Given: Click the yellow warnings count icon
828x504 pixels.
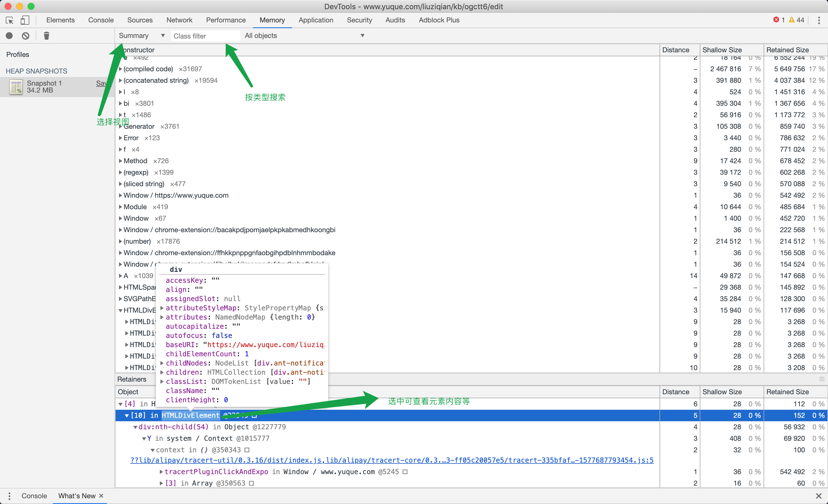Looking at the screenshot, I should (792, 20).
